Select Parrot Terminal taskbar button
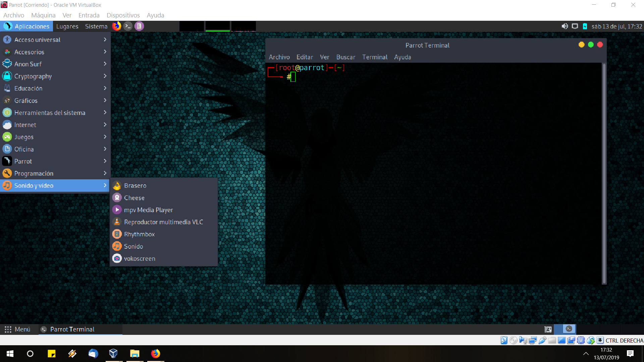Viewport: 644px width, 362px height. tap(80, 329)
